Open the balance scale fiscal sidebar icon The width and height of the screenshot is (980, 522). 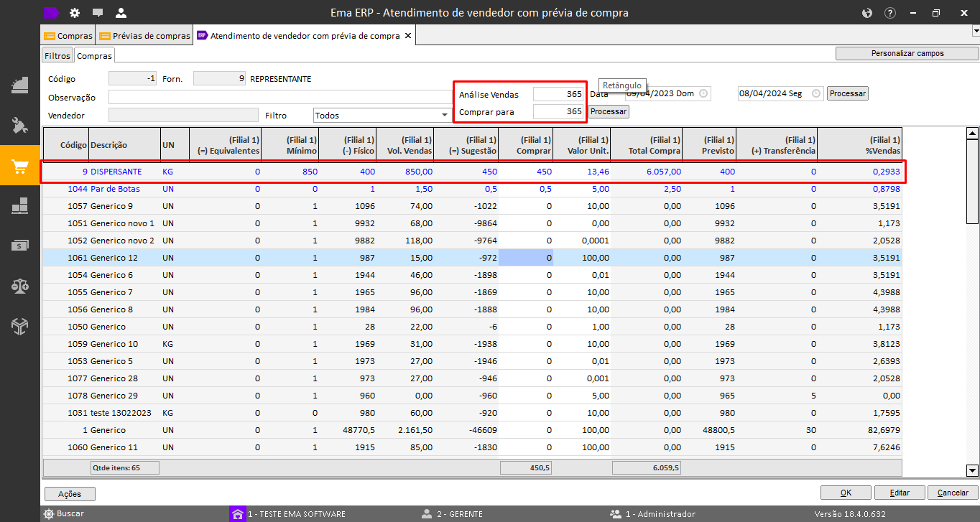[x=20, y=286]
